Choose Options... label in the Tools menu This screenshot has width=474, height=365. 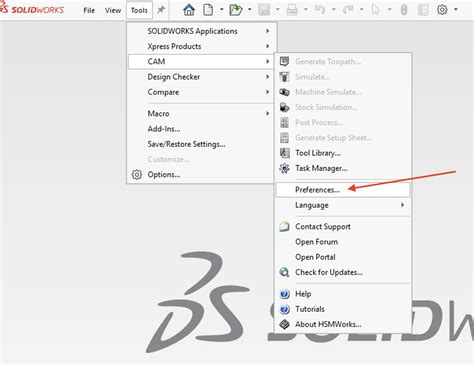tap(164, 175)
